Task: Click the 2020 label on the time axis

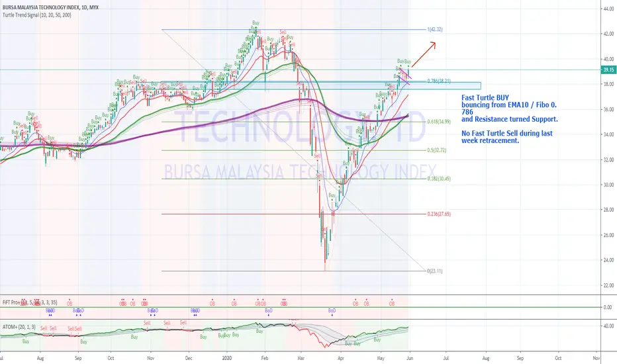Action: (227, 358)
